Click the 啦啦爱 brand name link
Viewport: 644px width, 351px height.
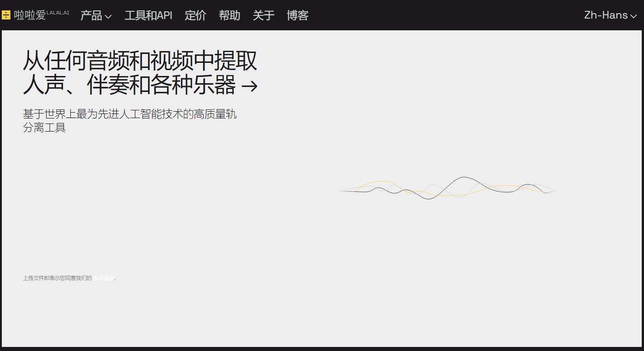click(29, 14)
